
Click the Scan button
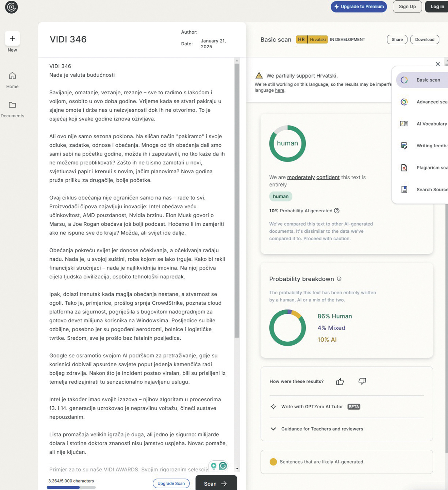[x=216, y=483]
